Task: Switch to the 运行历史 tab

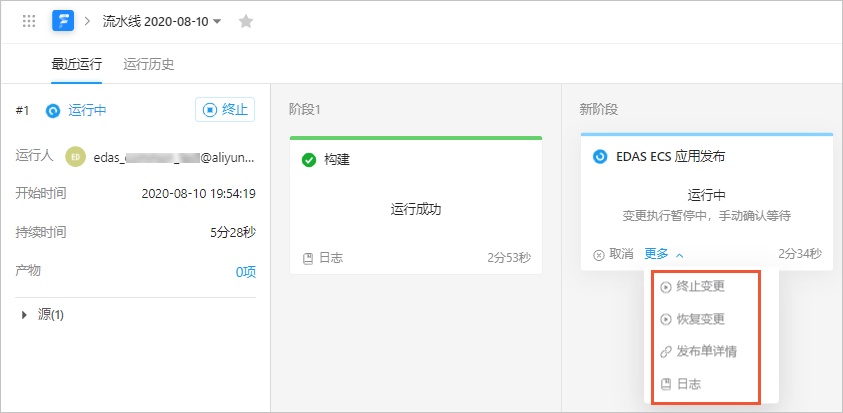Action: pyautogui.click(x=148, y=65)
